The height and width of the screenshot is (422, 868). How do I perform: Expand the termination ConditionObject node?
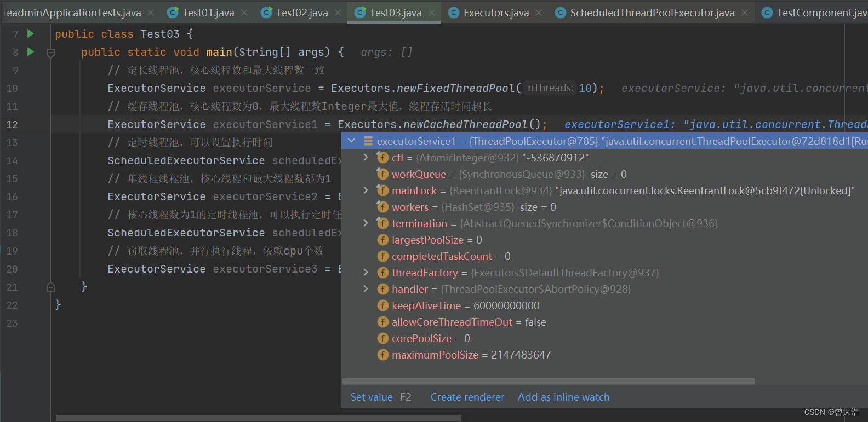click(x=366, y=223)
